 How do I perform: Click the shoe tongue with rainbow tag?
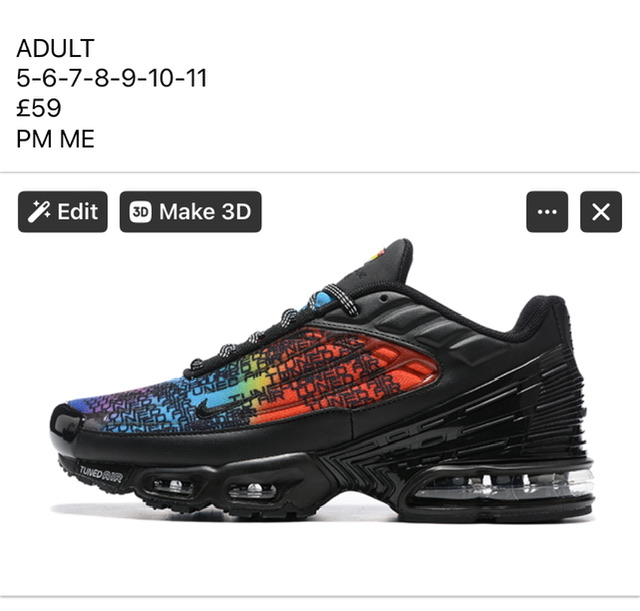pos(378,263)
